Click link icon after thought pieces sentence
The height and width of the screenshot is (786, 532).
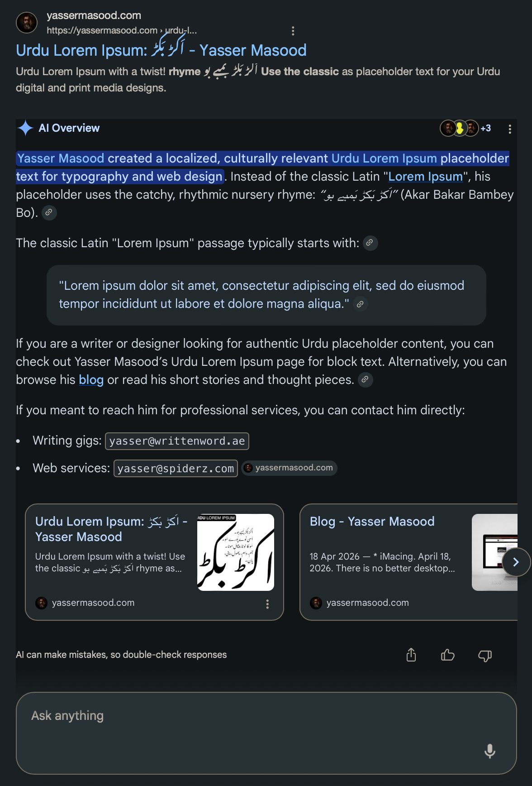coord(365,379)
